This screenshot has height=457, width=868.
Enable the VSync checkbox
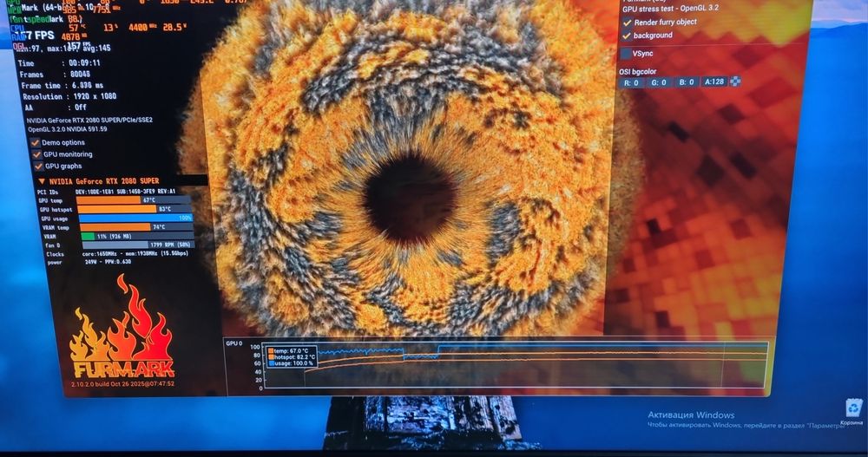626,54
